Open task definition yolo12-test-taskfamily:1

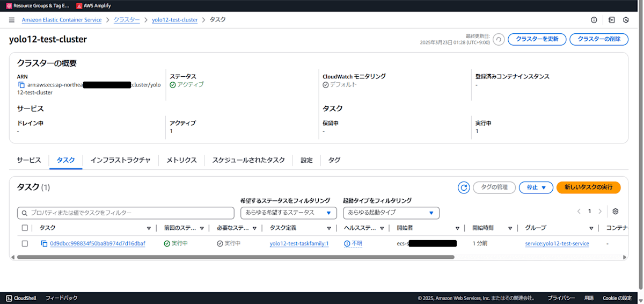pos(299,244)
